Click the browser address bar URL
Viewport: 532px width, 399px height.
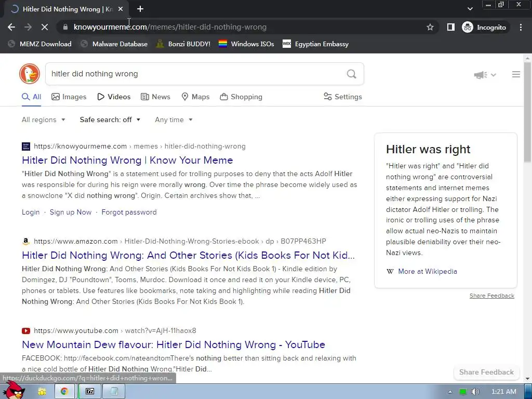170,27
